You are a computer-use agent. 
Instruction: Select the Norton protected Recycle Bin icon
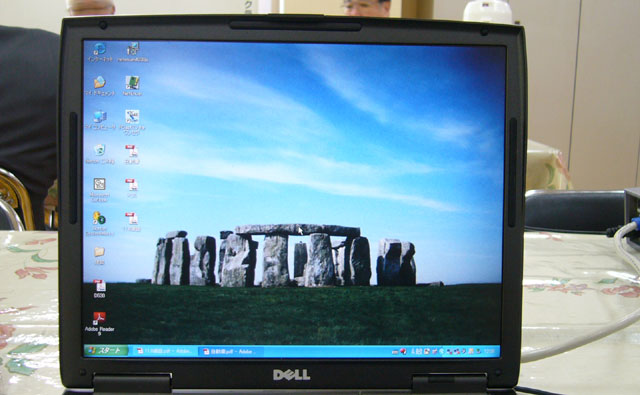click(x=100, y=154)
